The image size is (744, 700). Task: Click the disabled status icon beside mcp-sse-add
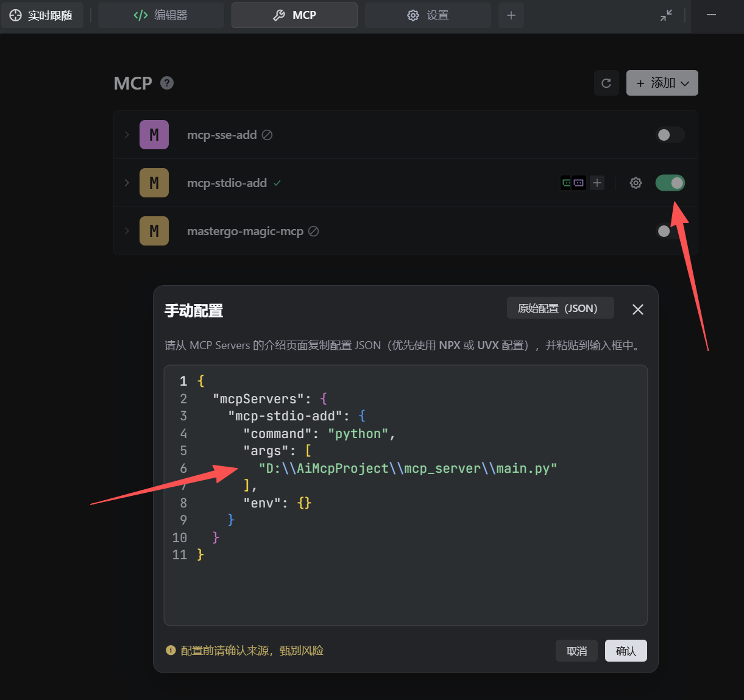pos(267,135)
